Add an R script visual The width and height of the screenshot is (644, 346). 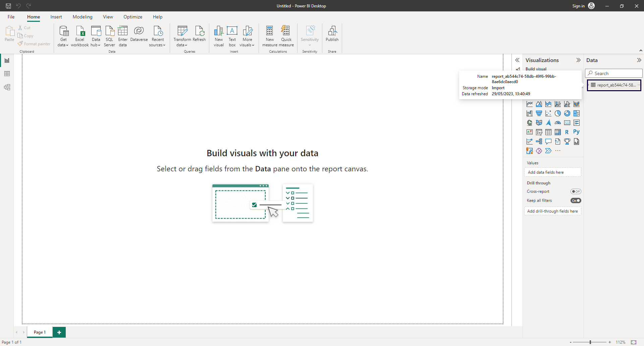point(567,132)
